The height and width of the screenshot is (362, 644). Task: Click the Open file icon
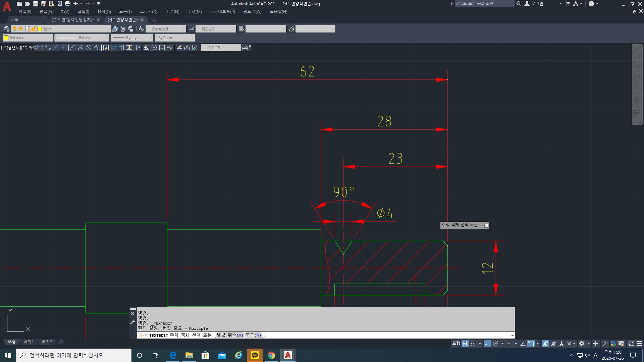pyautogui.click(x=28, y=4)
